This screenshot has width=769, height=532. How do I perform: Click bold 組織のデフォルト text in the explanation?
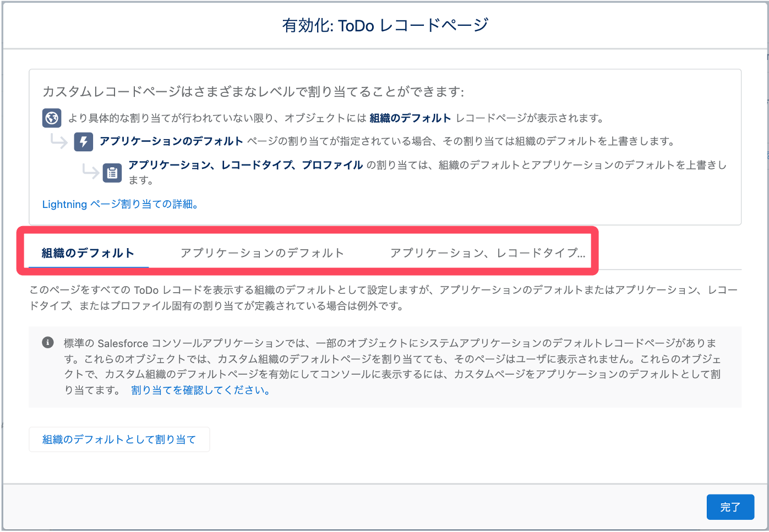pos(410,118)
